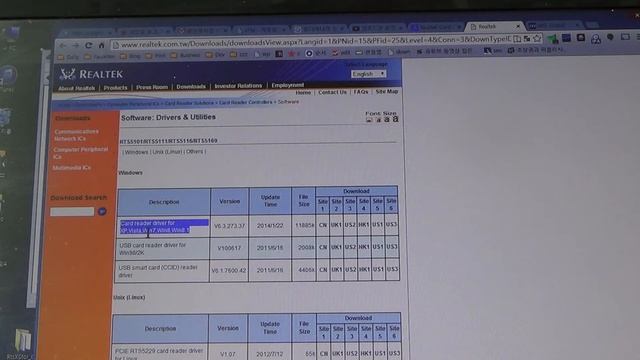The width and height of the screenshot is (640, 360).
Task: Click the USB card reader Win98/2K description
Action: coord(153,249)
